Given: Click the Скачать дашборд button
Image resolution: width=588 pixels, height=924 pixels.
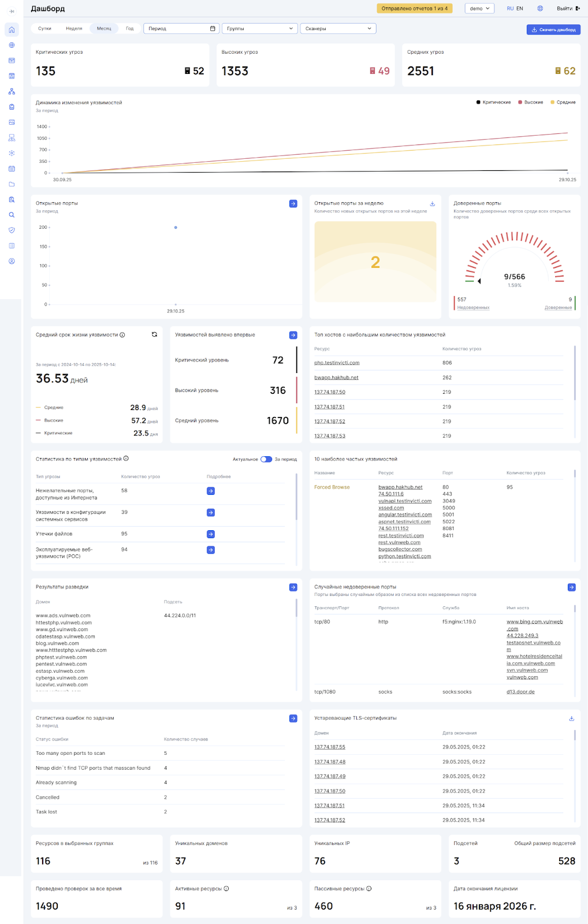Looking at the screenshot, I should (553, 29).
